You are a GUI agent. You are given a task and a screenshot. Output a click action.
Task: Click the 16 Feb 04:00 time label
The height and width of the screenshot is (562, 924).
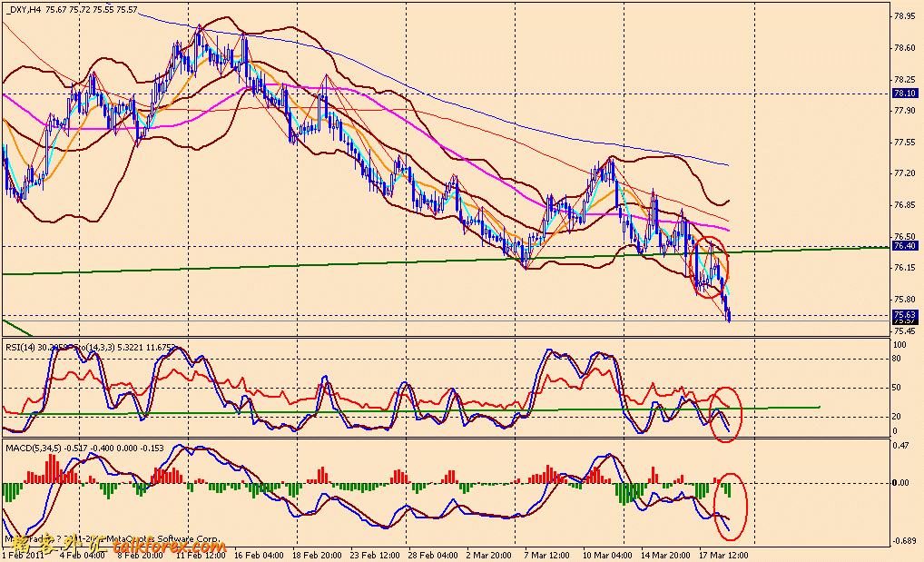tap(259, 556)
